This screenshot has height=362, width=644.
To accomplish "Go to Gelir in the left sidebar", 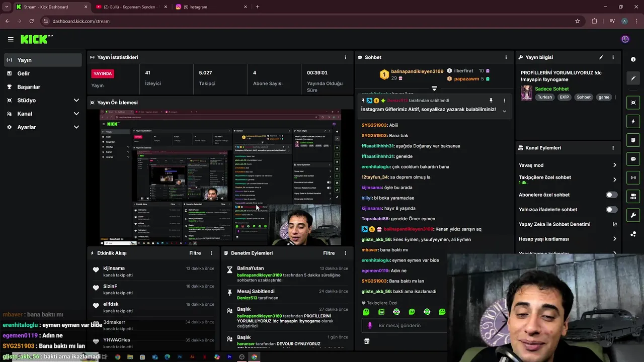I will (x=42, y=73).
